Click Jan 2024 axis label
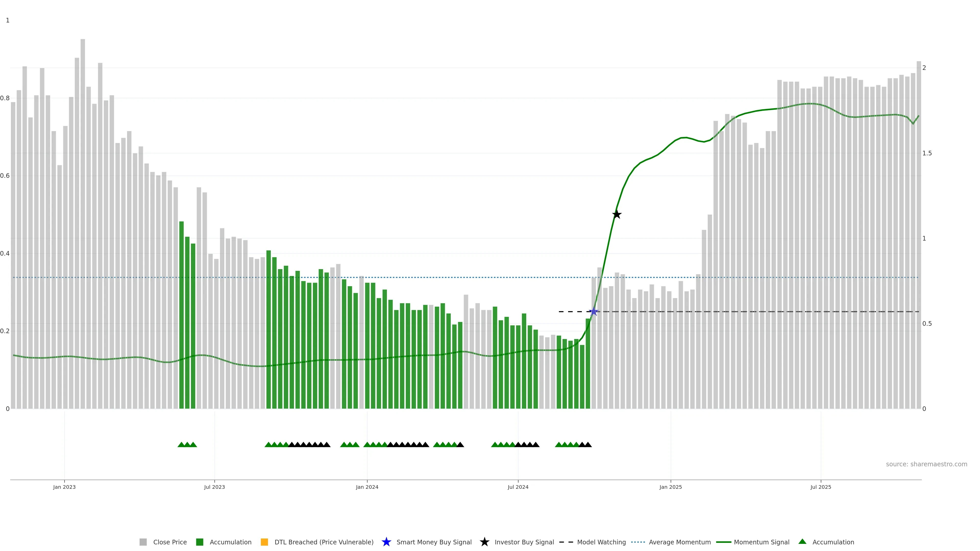 pyautogui.click(x=367, y=487)
